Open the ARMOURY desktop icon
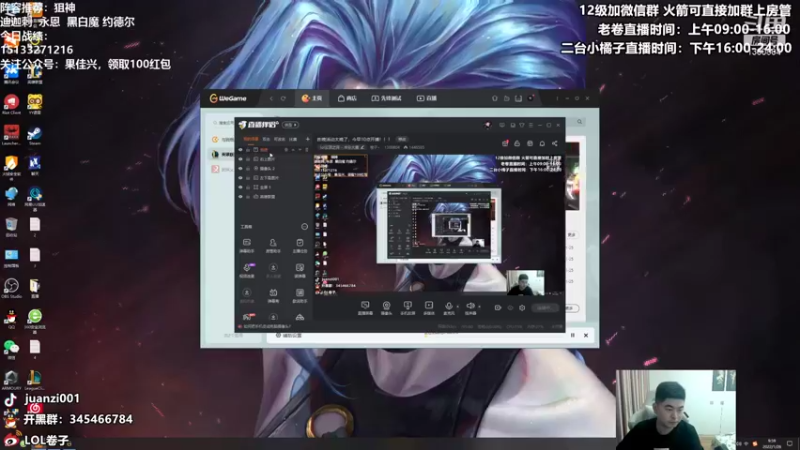This screenshot has height=450, width=800. pos(11,381)
